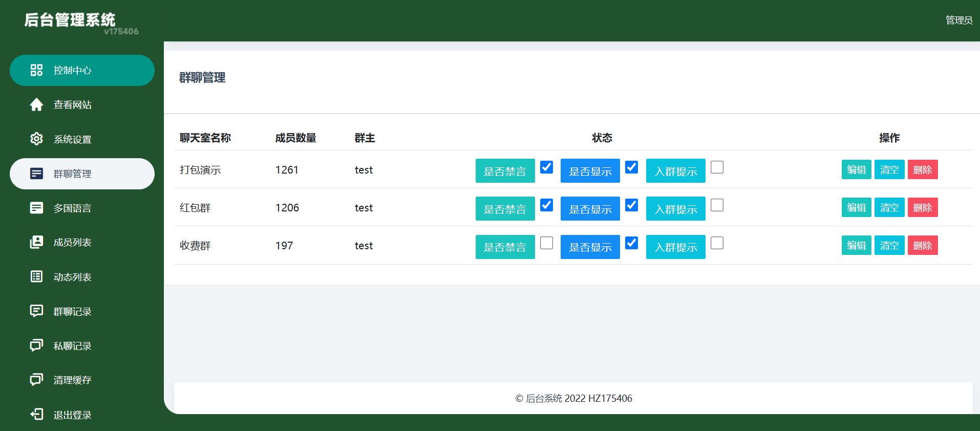Uncheck 是否显示 checkbox for 收费群
Screen dimensions: 980x431
tap(631, 243)
